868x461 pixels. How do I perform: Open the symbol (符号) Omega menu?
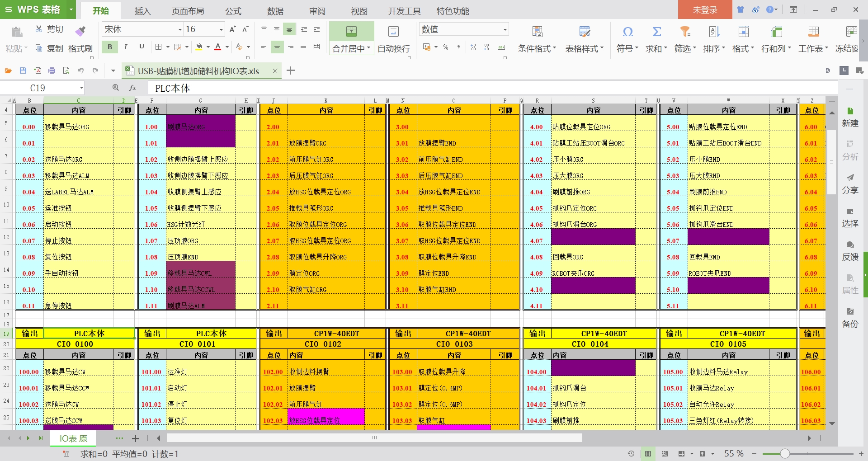click(627, 39)
